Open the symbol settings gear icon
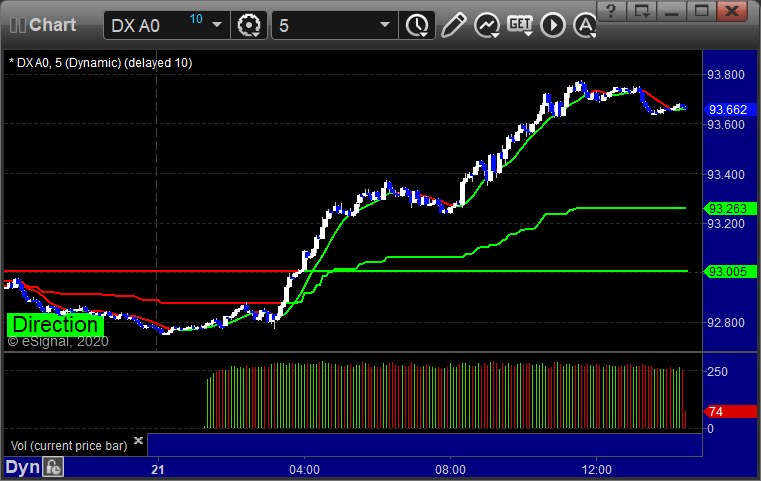 (248, 25)
